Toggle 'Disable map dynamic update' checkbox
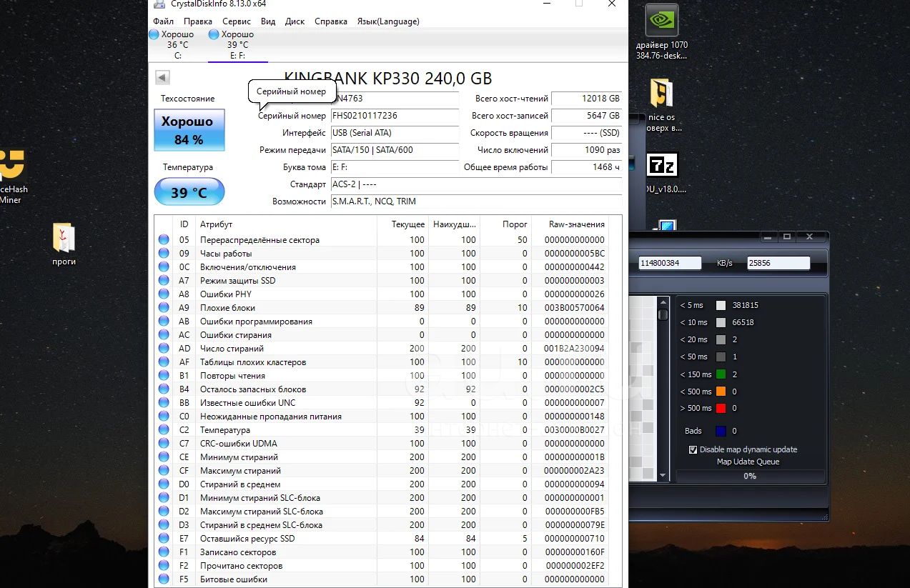The width and height of the screenshot is (910, 588). (693, 449)
